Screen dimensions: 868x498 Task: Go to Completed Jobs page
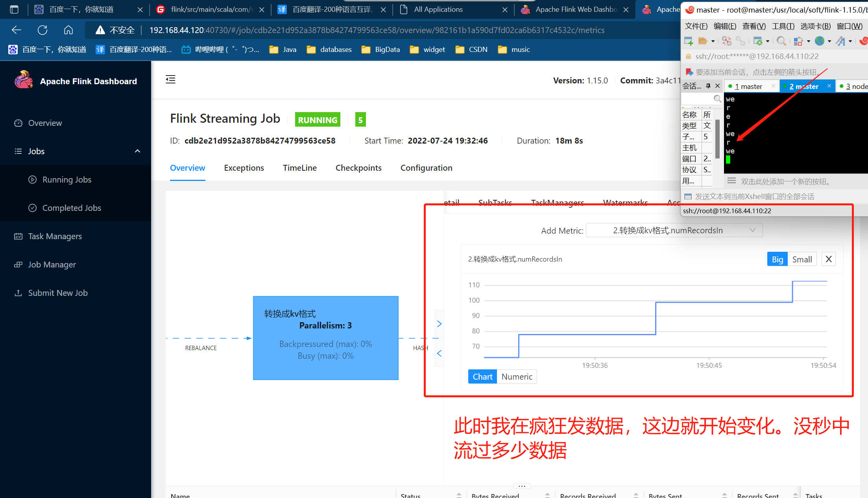pos(72,208)
